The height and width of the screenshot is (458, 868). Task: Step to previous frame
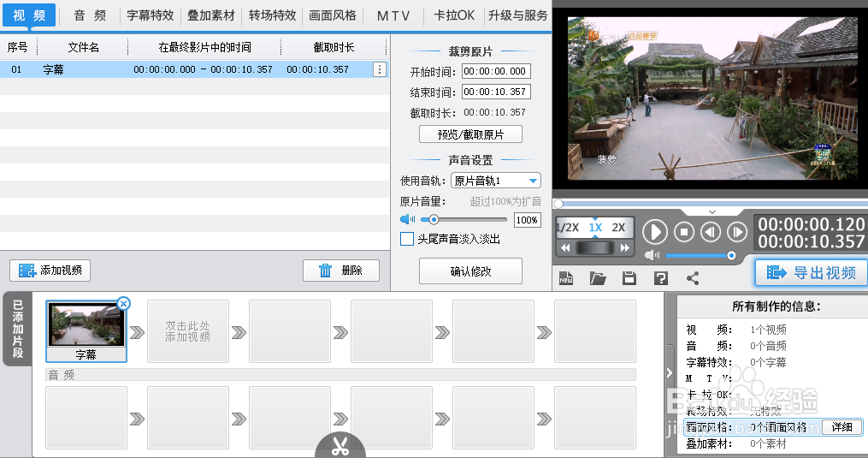(x=711, y=232)
